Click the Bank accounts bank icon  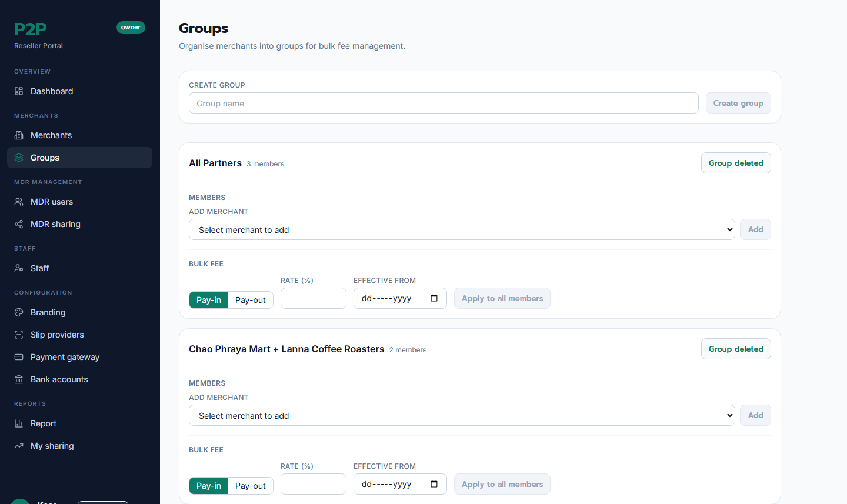click(19, 379)
